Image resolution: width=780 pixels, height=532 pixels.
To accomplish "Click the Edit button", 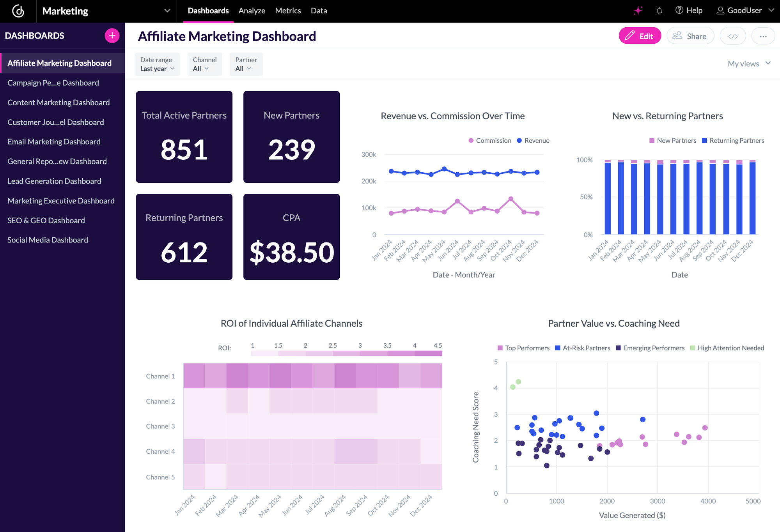I will point(640,36).
